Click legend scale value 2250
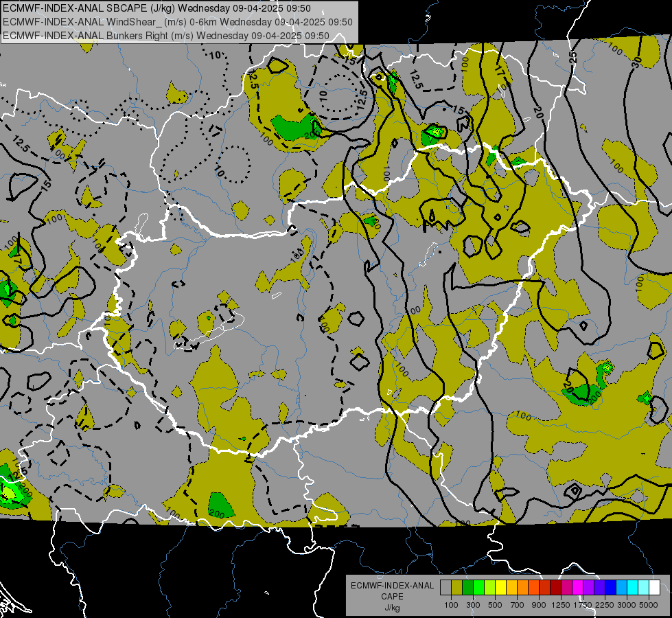 click(x=605, y=605)
